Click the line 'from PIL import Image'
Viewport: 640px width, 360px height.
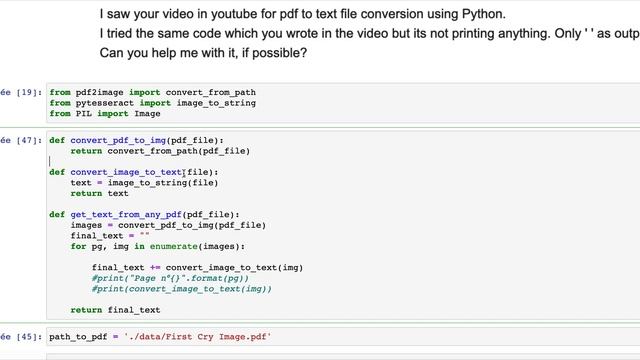click(x=105, y=113)
